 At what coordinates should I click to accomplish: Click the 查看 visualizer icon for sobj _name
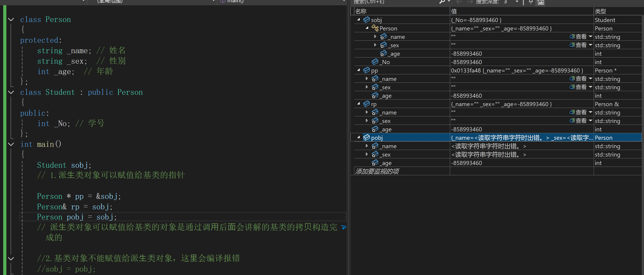[x=572, y=37]
